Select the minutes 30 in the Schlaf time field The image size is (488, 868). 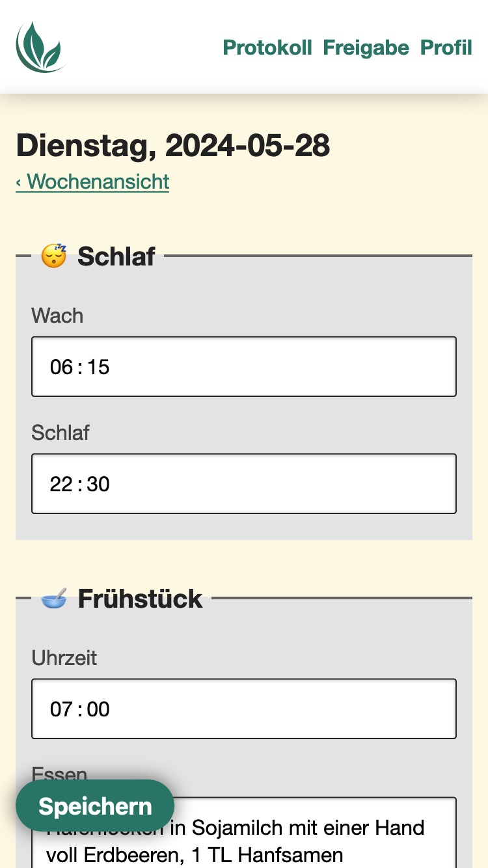click(x=98, y=484)
